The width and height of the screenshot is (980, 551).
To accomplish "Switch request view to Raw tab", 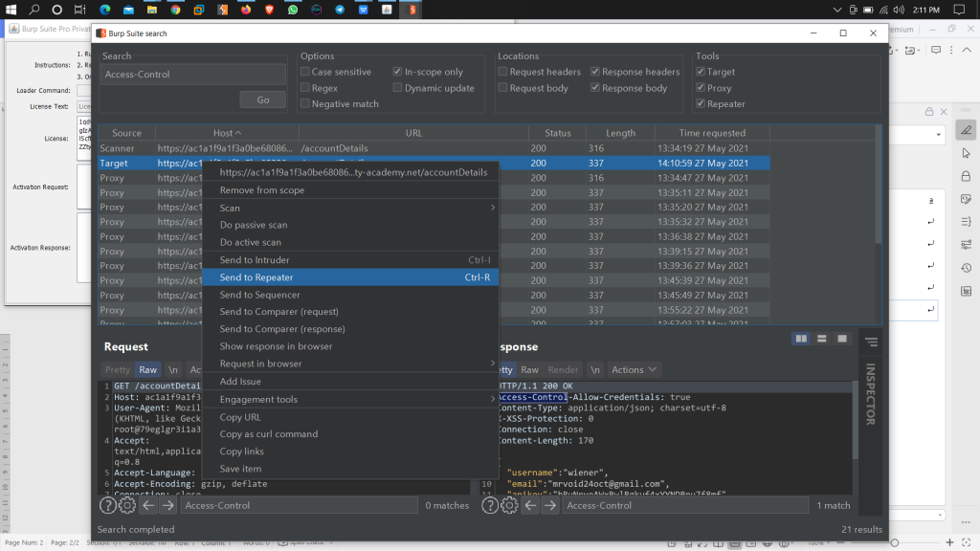I will coord(148,370).
